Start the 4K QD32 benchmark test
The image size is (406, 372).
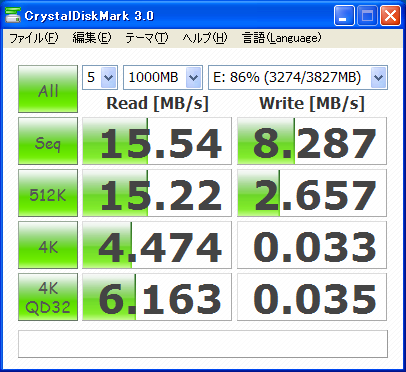point(48,297)
